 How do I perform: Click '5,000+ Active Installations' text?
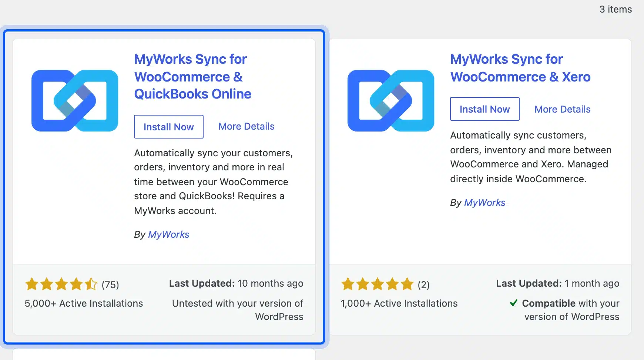coord(84,303)
